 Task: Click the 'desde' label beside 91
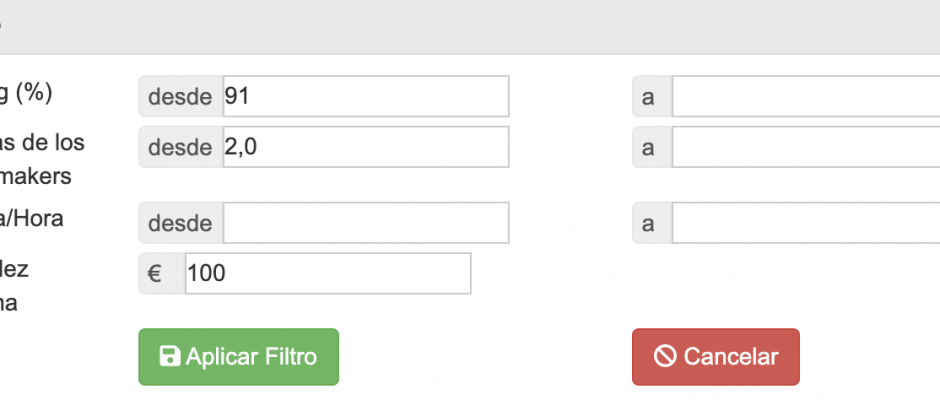[180, 97]
